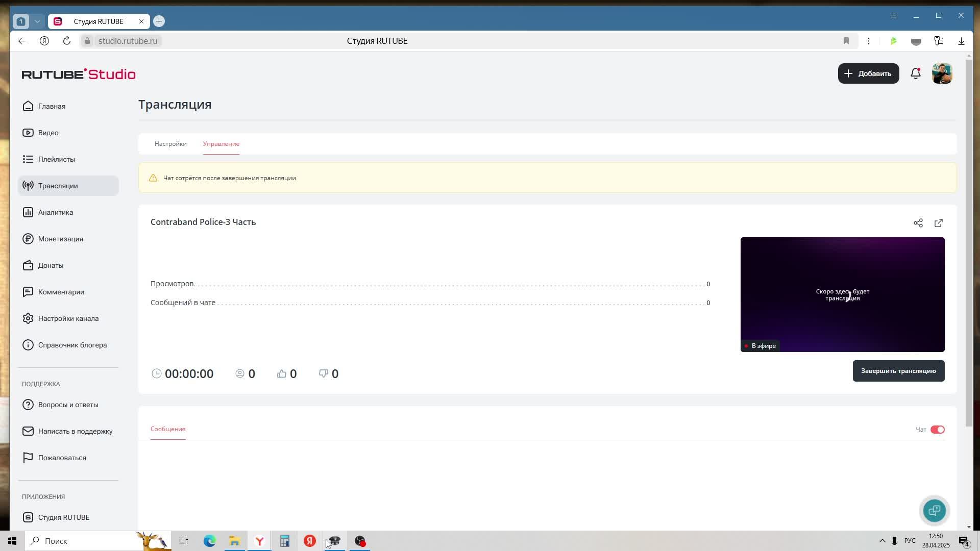This screenshot has width=980, height=551.
Task: Open the notifications bell
Action: pyautogui.click(x=915, y=73)
